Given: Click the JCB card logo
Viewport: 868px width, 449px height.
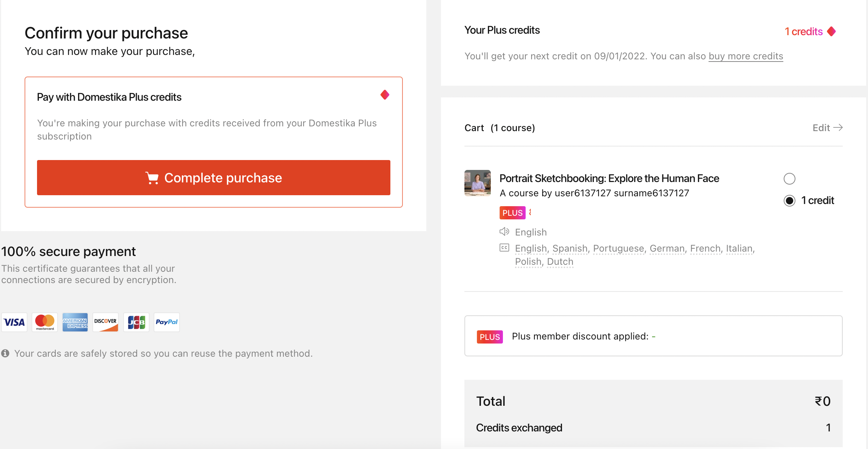Looking at the screenshot, I should tap(136, 322).
